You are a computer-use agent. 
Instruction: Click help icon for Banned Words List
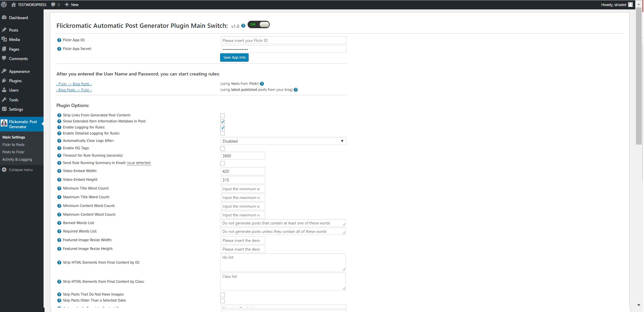59,223
